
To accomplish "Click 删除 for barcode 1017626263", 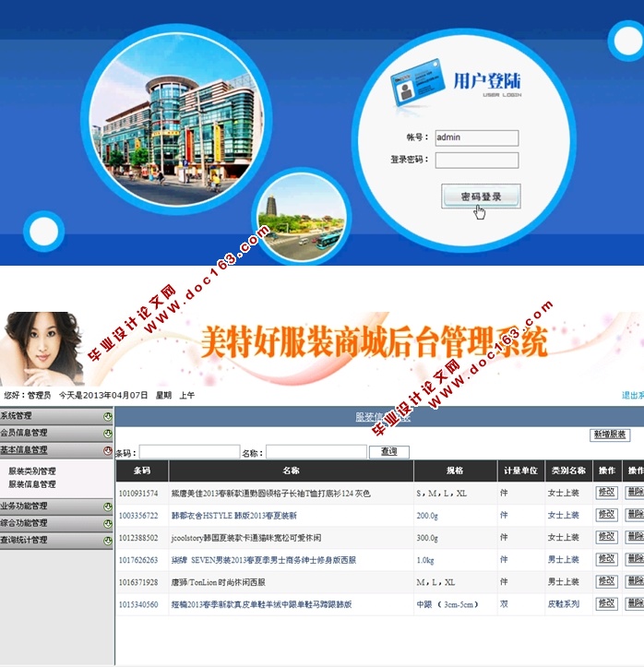I will tap(635, 559).
